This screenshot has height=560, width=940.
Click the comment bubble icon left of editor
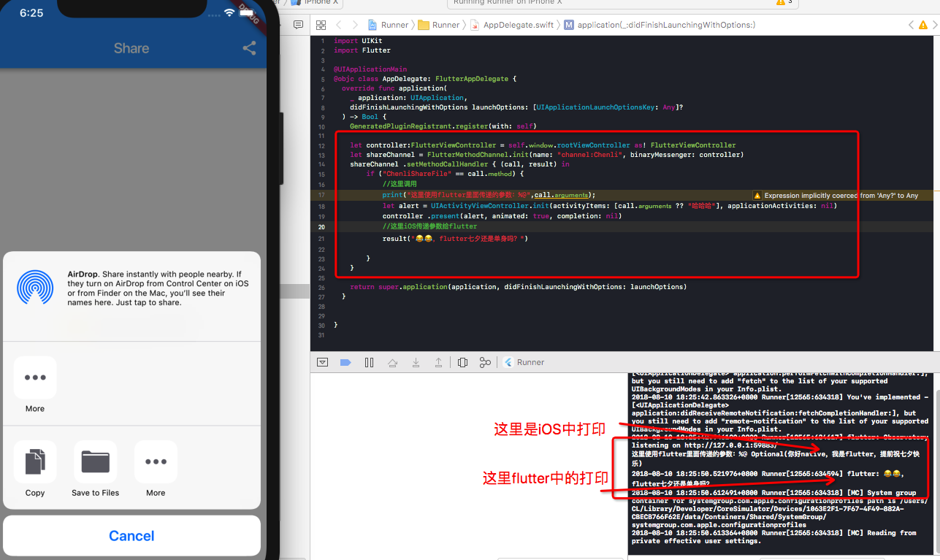click(x=298, y=25)
